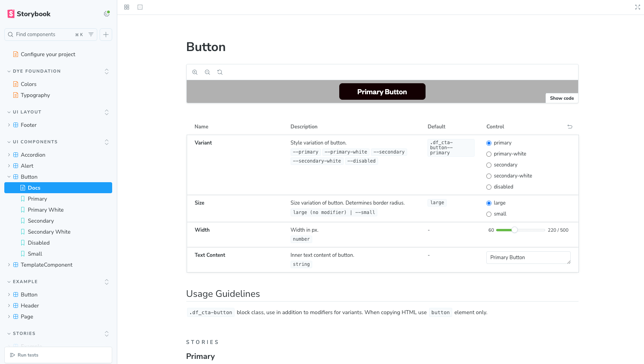Image resolution: width=644 pixels, height=364 pixels.
Task: Click the plus create-new-story button
Action: click(106, 35)
